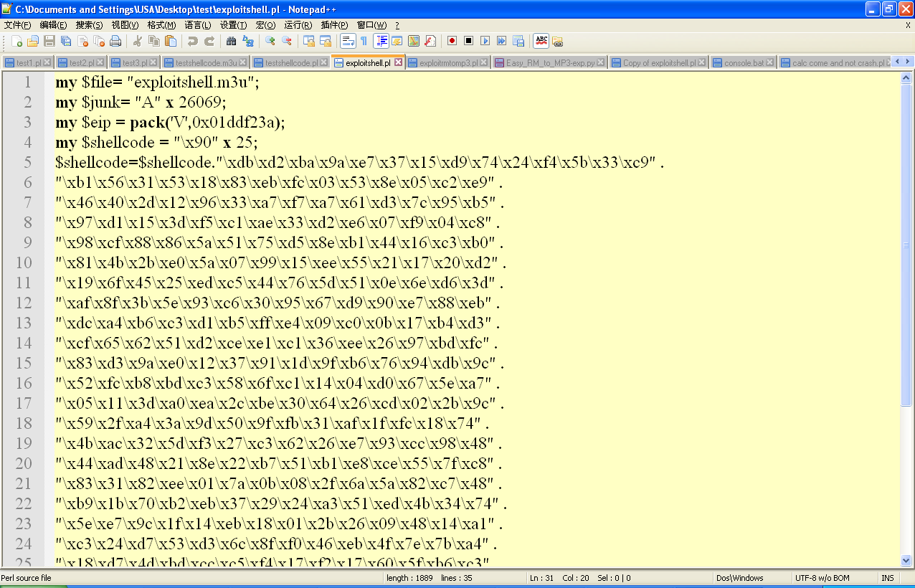Toggle the indent guide display

pyautogui.click(x=381, y=41)
